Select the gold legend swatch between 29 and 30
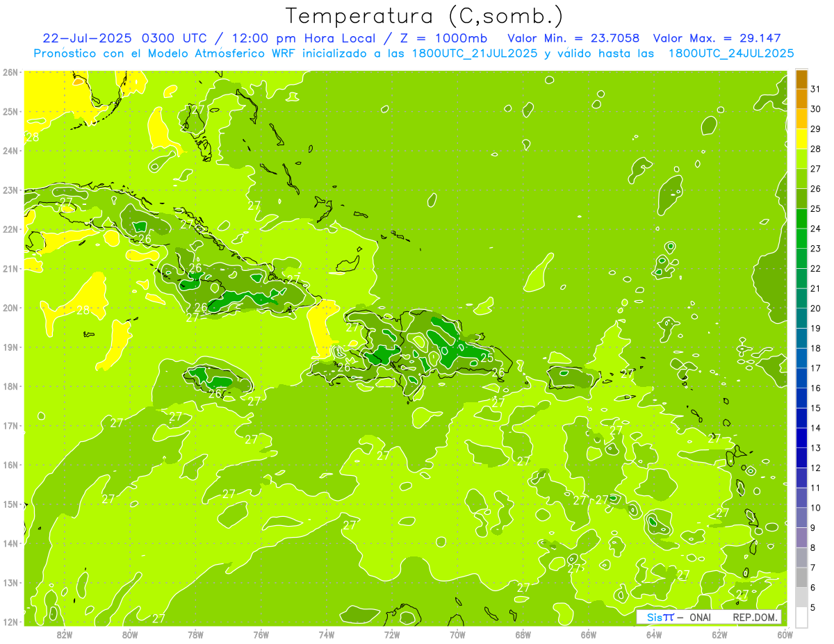The image size is (834, 644). coord(801,119)
